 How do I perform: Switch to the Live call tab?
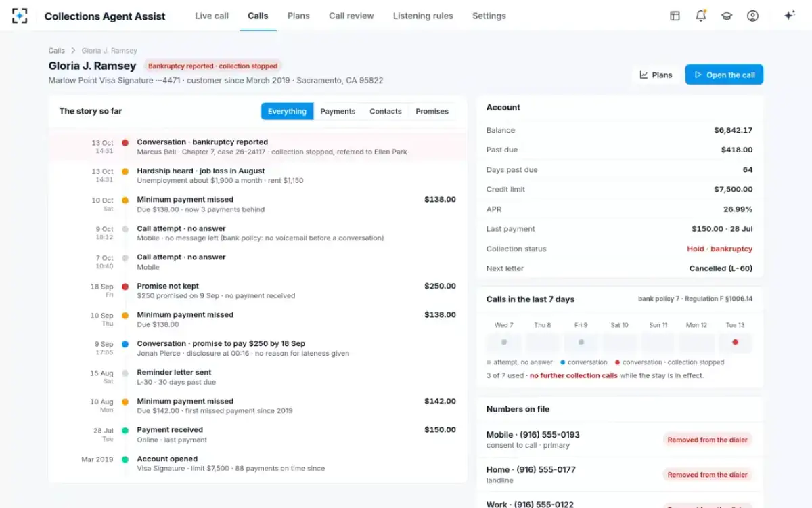tap(212, 16)
